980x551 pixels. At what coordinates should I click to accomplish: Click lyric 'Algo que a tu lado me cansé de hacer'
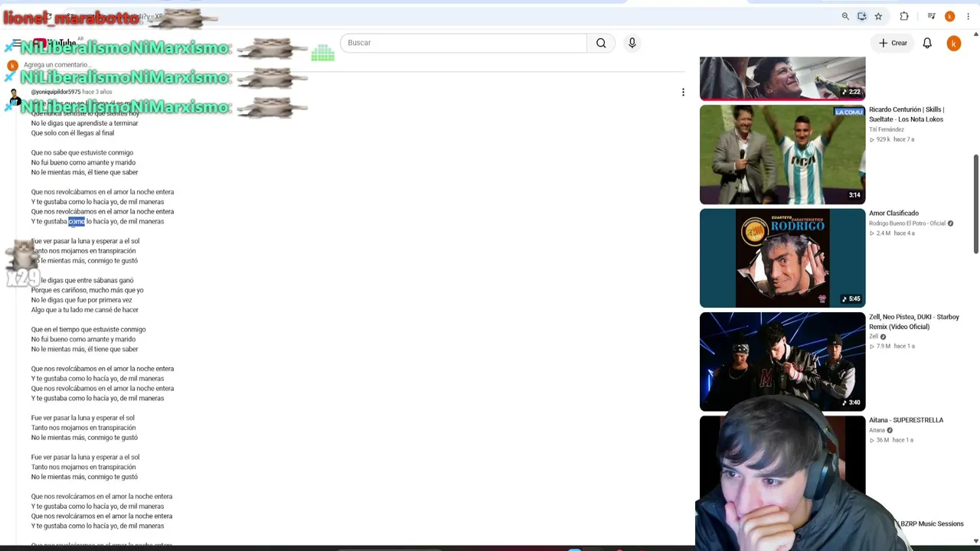tap(85, 310)
